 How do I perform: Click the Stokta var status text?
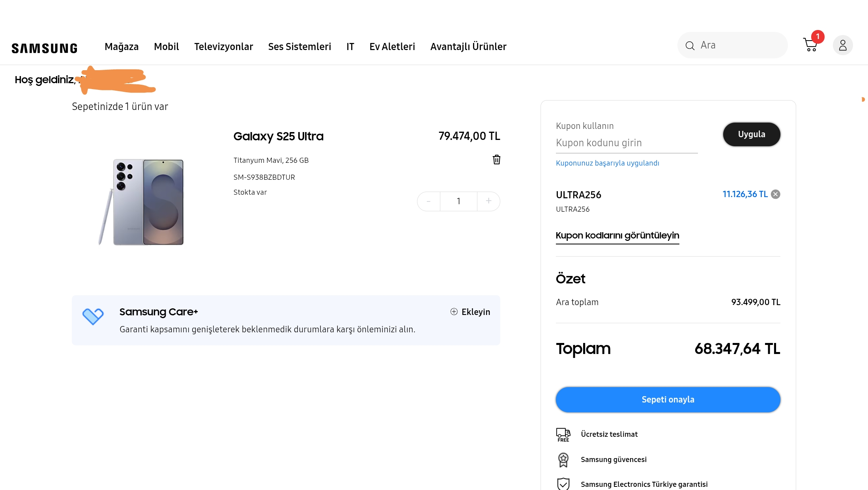point(250,192)
